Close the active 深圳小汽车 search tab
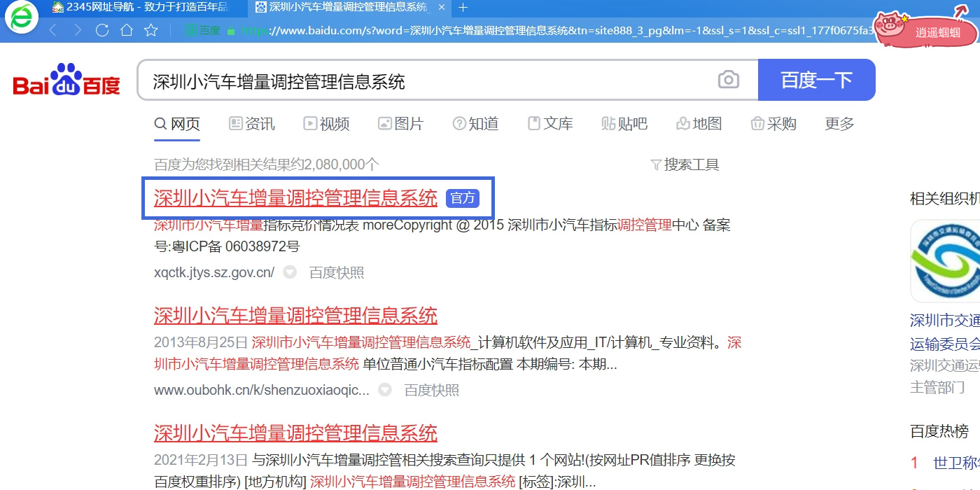Screen dimensions: 980x490 [441, 8]
